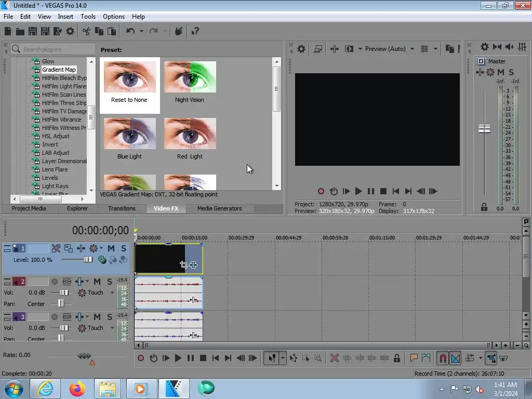Open track 3 Touch automation mode dropdown
The height and width of the screenshot is (399, 532).
click(112, 328)
